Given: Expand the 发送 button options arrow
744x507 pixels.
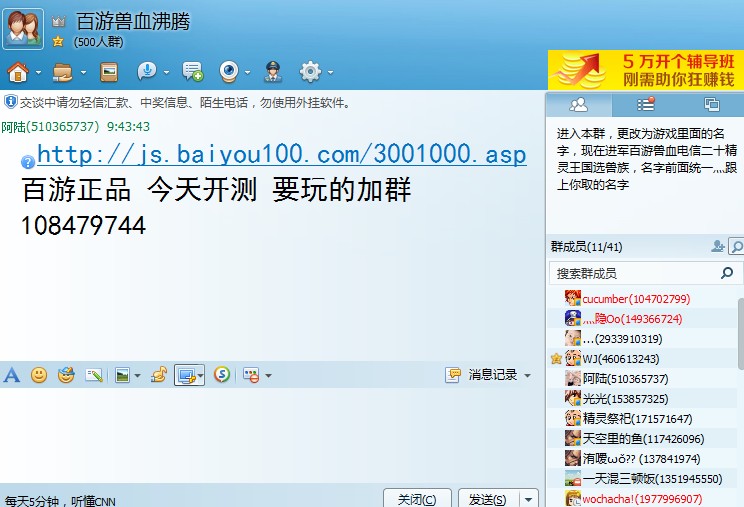Looking at the screenshot, I should pos(528,499).
